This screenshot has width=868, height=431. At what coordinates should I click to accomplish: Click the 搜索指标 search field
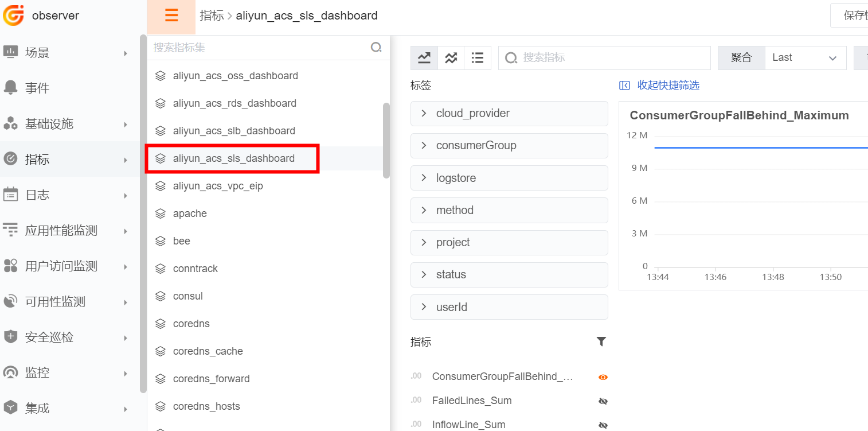[x=605, y=57]
